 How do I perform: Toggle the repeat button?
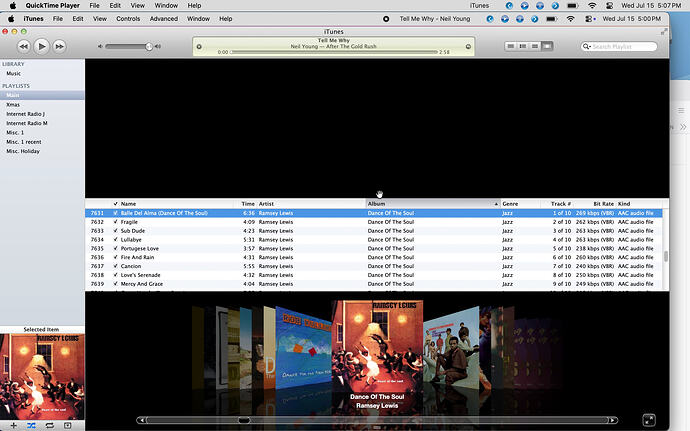[49, 425]
